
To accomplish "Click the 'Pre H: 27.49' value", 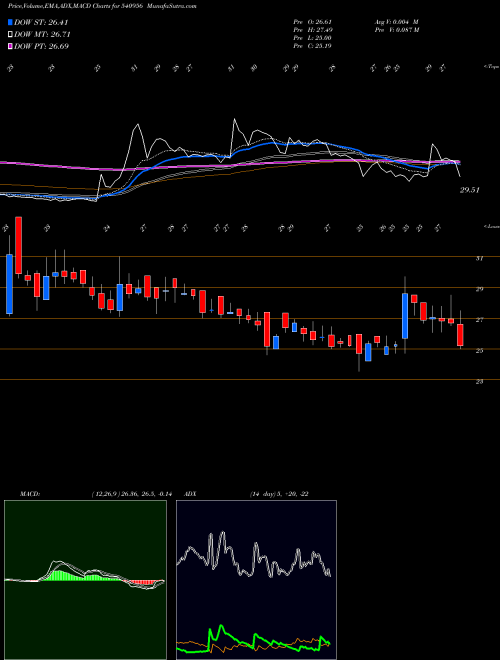I will (312, 30).
